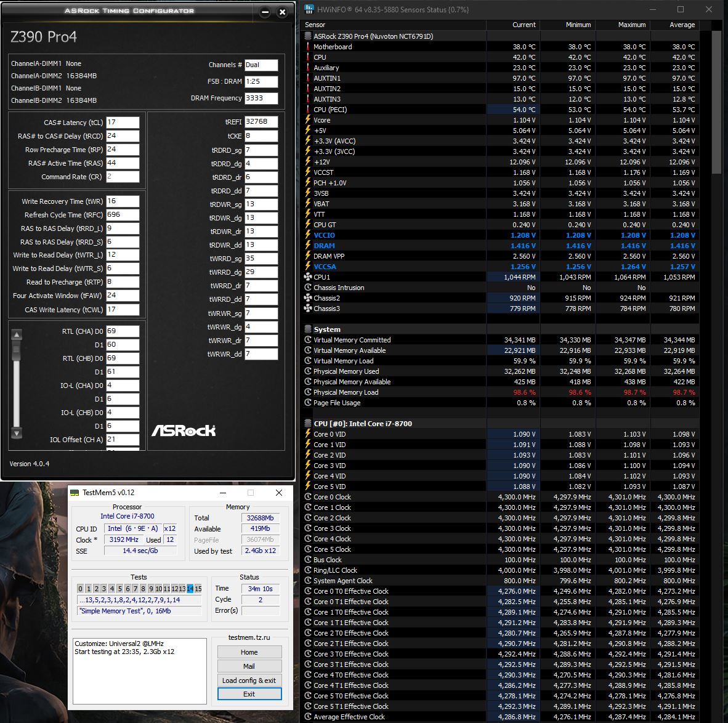Select the Average Effective Clock row
This screenshot has height=723, width=728.
(x=499, y=716)
